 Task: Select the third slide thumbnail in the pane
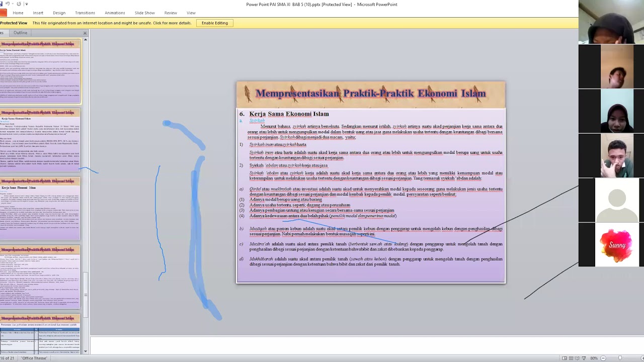40,209
